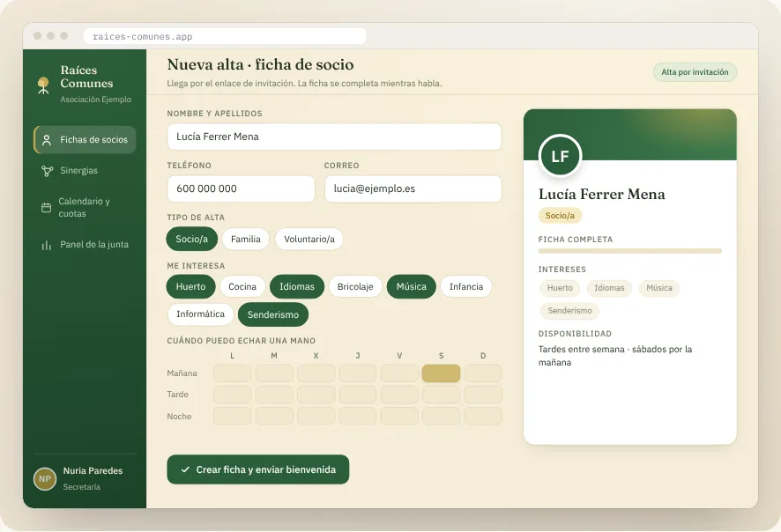Click the Senderismo tag in card Intereses

tap(569, 311)
